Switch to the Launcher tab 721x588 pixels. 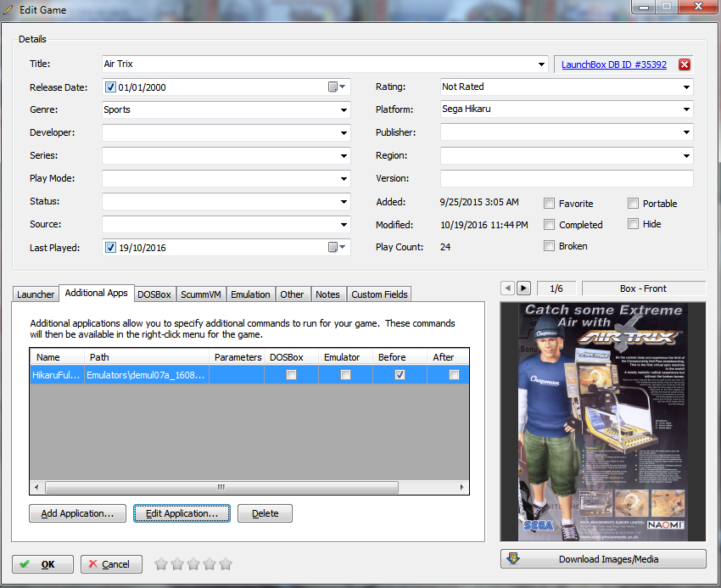[x=36, y=294]
